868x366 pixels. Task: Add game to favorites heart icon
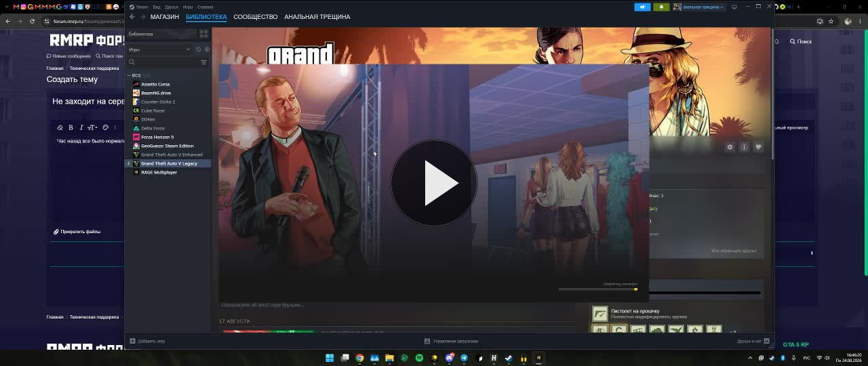click(758, 147)
